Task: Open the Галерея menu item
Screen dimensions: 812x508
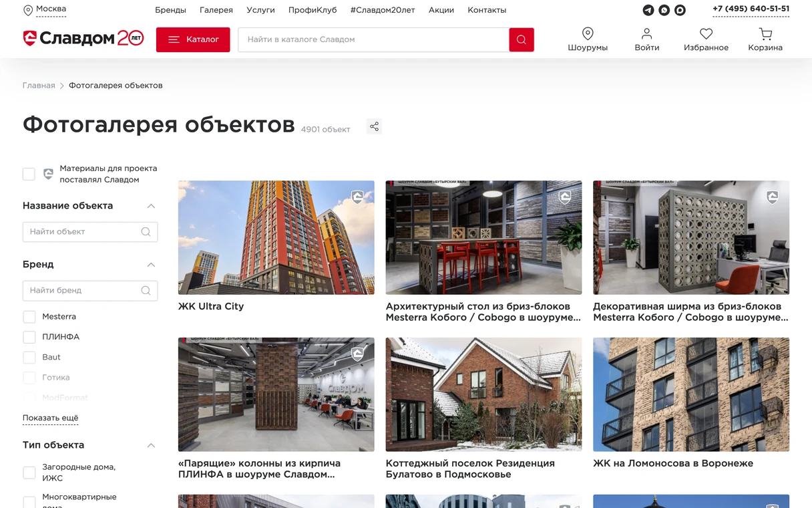Action: (216, 10)
